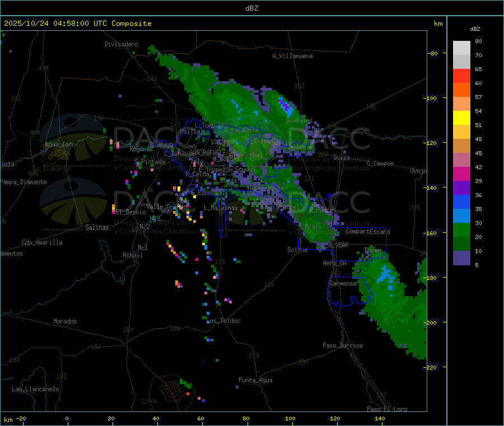This screenshot has width=504, height=426.
Task: Select the 'Guadales' location label
Action: (299, 120)
